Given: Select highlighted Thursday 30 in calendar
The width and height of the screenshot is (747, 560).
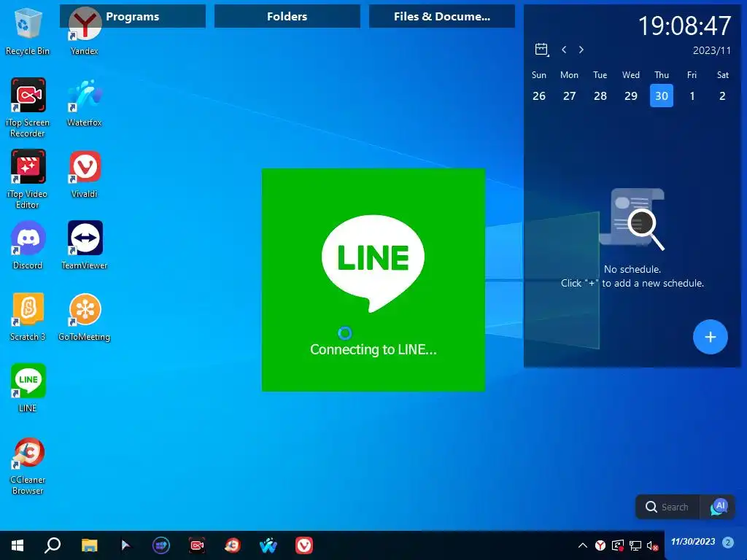Looking at the screenshot, I should pos(662,96).
